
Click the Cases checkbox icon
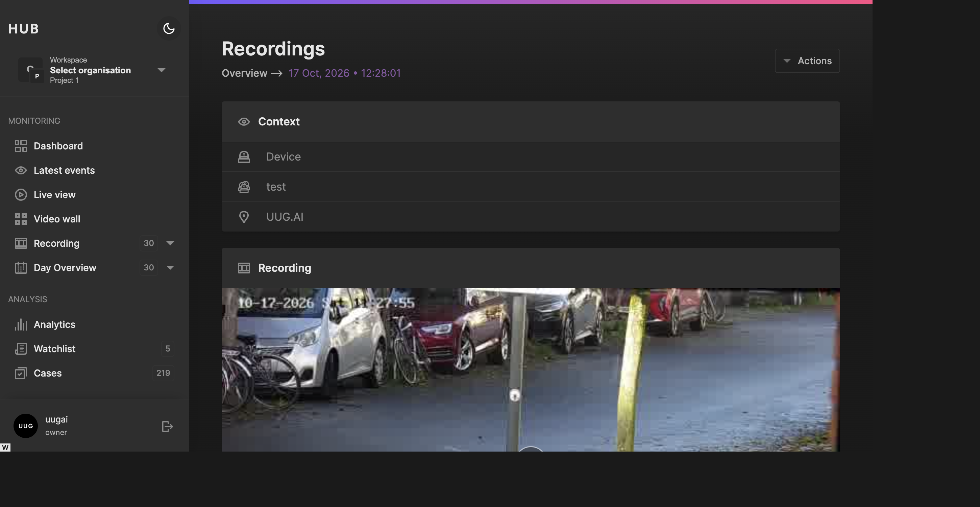tap(21, 373)
